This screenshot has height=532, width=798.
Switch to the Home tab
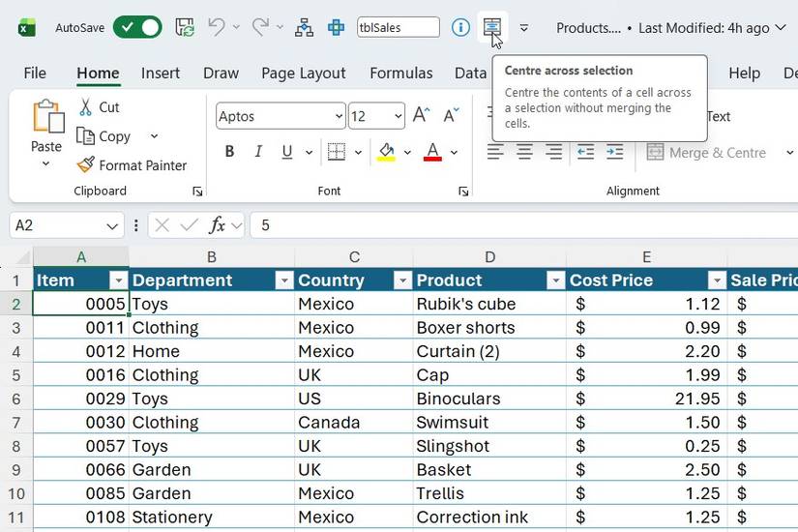click(x=99, y=73)
